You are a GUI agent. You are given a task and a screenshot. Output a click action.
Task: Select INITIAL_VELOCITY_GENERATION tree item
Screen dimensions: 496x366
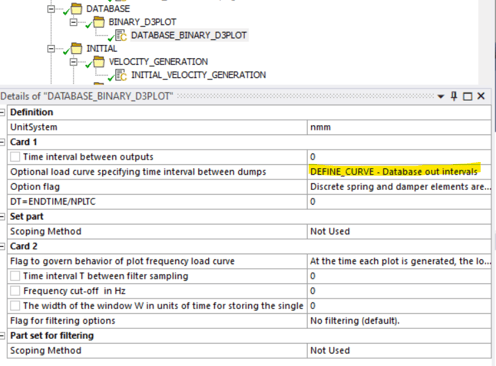pyautogui.click(x=199, y=75)
